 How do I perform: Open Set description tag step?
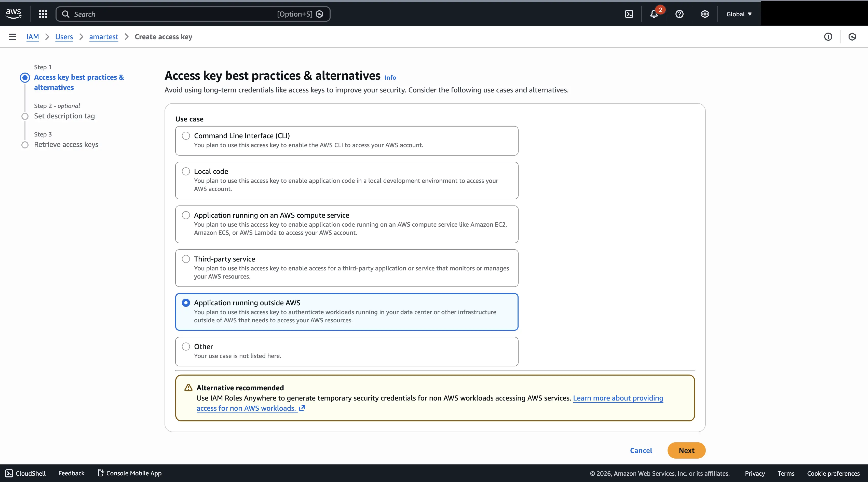64,116
